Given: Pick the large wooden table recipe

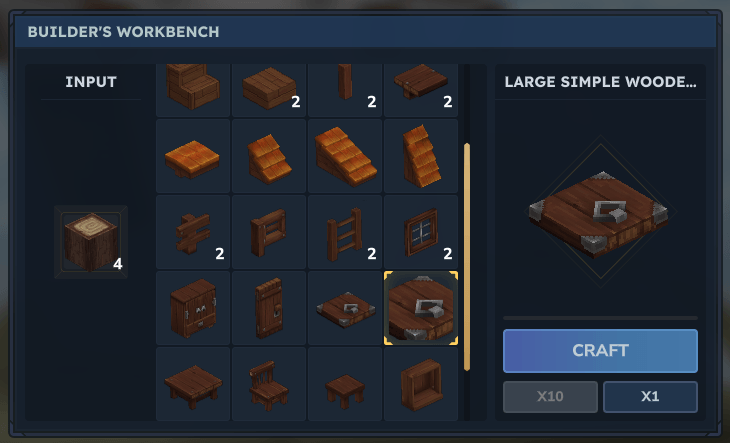Looking at the screenshot, I should (193, 383).
